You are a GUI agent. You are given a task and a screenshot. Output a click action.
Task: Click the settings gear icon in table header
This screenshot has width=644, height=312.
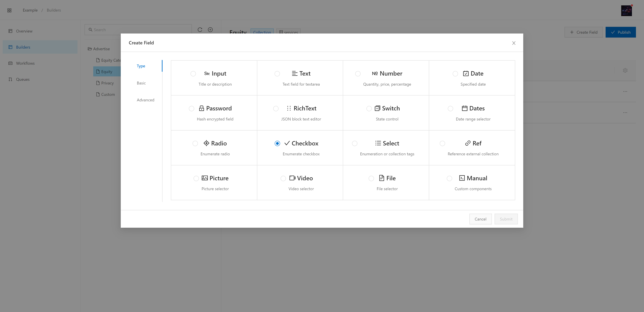pos(625,70)
